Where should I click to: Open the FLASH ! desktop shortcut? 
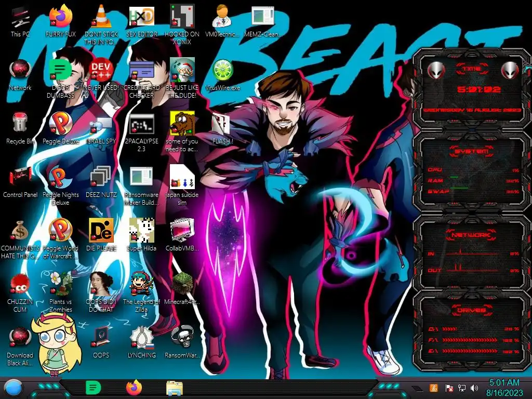pyautogui.click(x=222, y=128)
